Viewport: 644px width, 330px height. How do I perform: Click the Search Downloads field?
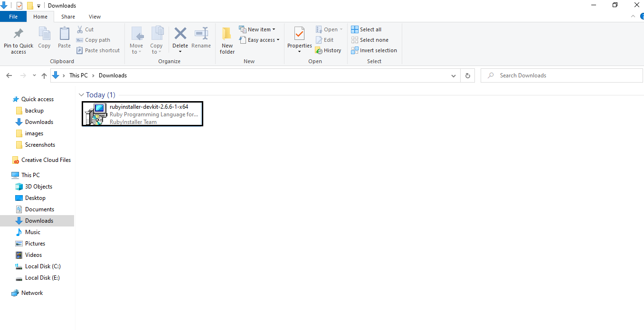coord(565,75)
